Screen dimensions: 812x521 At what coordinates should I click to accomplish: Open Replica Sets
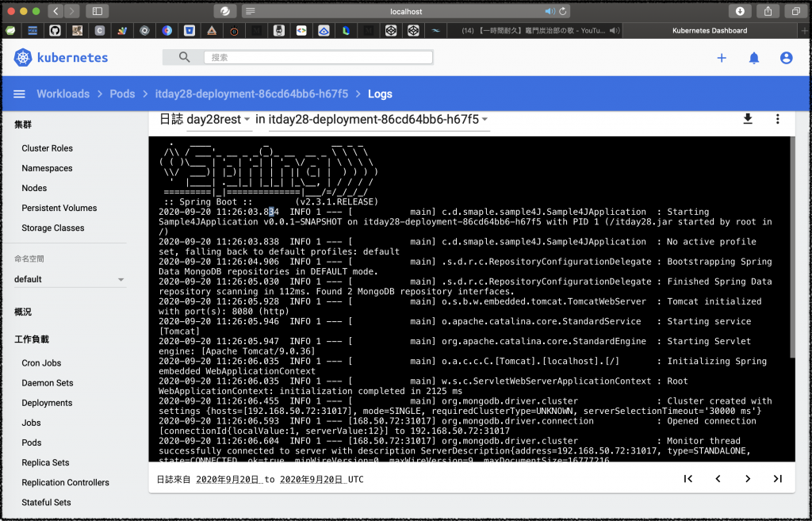tap(45, 462)
